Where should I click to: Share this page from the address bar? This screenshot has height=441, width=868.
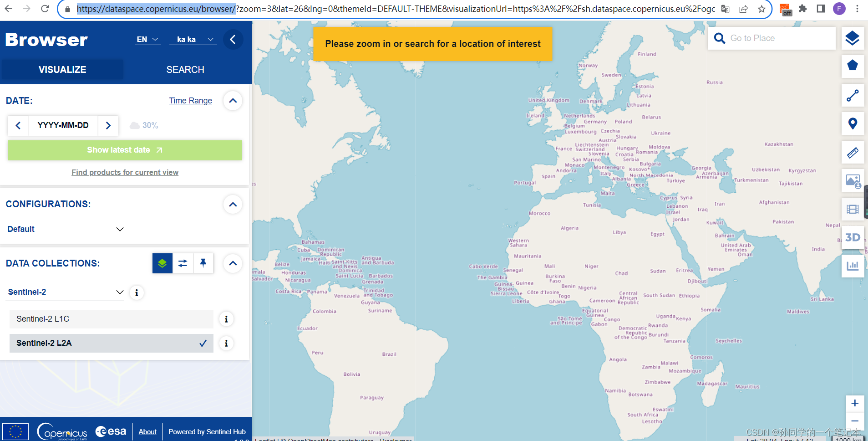744,9
